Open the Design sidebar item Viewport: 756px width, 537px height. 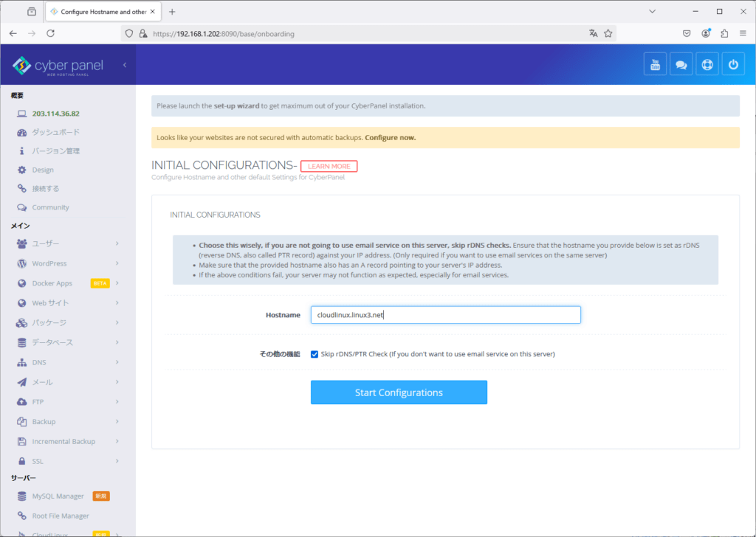point(43,170)
